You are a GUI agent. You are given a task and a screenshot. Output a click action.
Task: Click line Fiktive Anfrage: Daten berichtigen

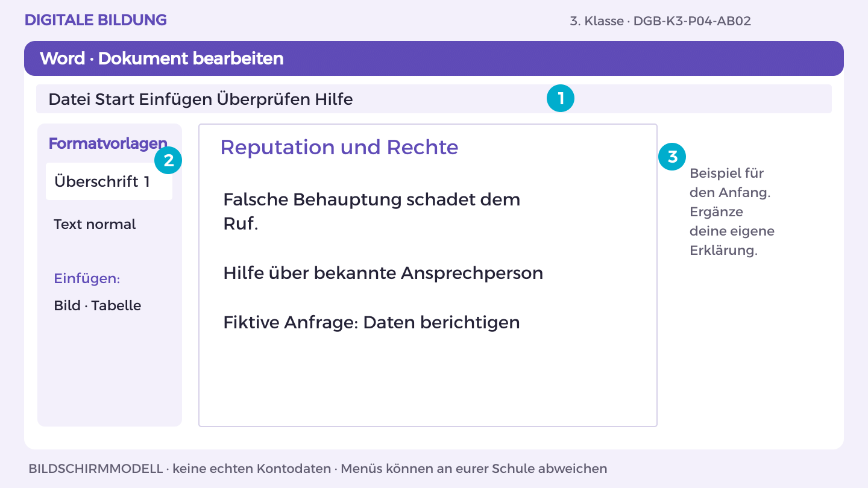click(371, 322)
